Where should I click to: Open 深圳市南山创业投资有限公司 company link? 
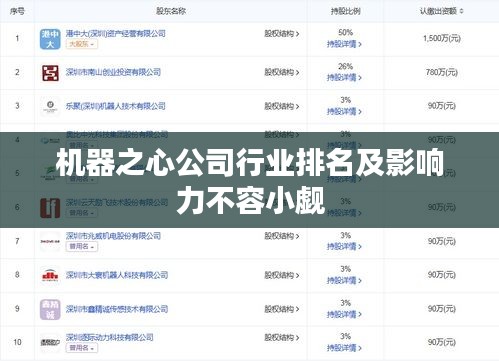(113, 72)
